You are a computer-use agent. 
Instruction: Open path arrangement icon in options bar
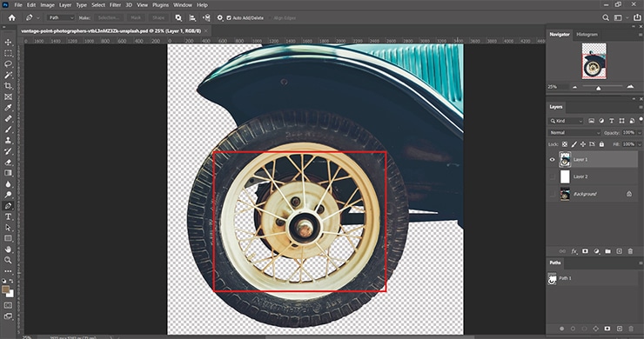pyautogui.click(x=206, y=17)
